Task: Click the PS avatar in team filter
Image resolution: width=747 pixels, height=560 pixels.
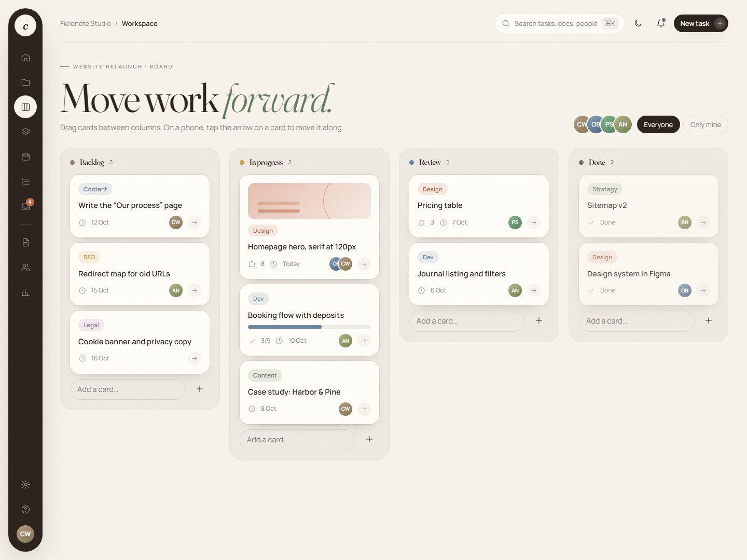Action: click(609, 124)
